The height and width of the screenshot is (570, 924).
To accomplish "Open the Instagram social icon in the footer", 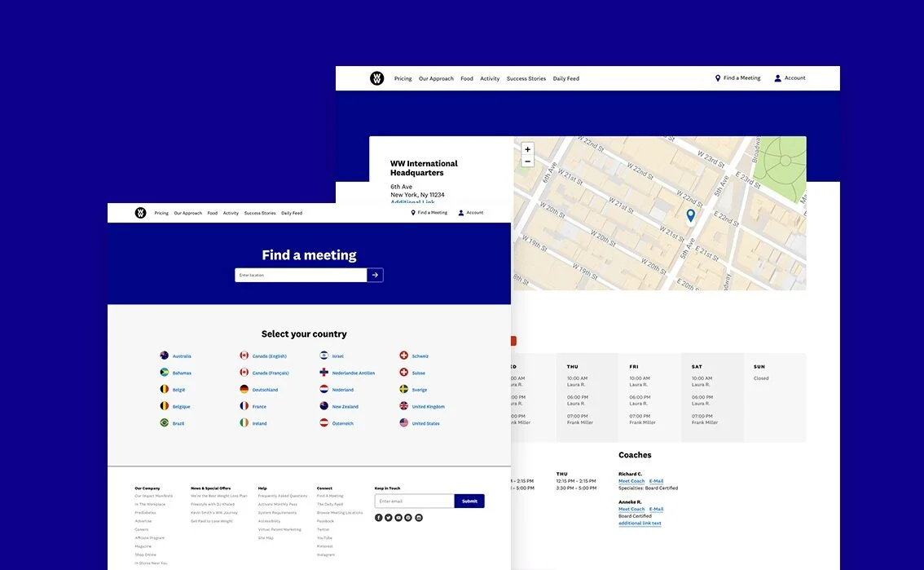I will click(x=418, y=518).
